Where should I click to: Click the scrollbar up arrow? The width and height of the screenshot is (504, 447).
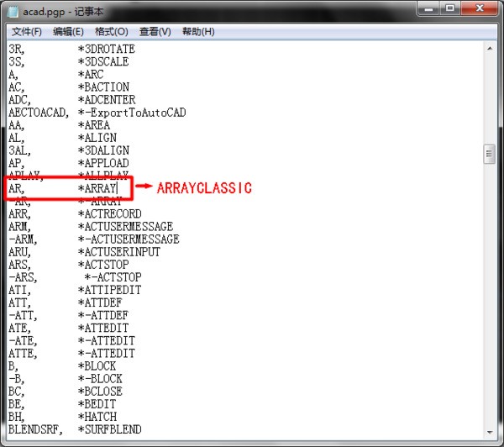[489, 49]
